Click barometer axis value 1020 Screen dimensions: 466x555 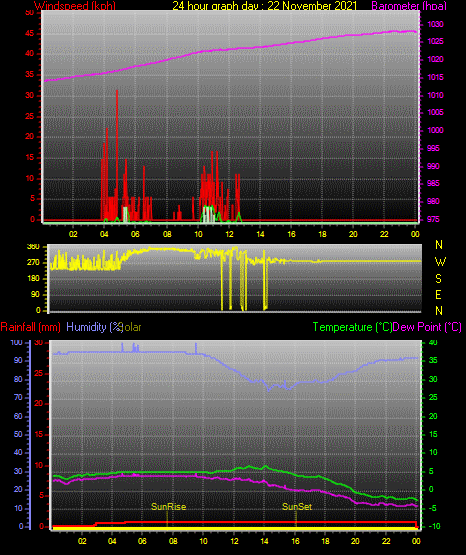click(435, 59)
